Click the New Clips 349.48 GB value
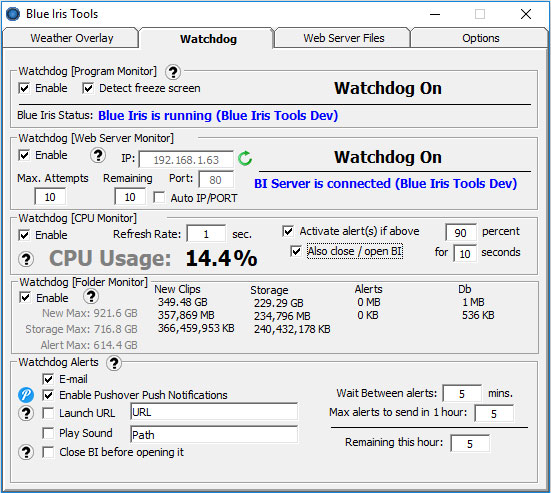Screen dimensions: 551x493 point(183,302)
